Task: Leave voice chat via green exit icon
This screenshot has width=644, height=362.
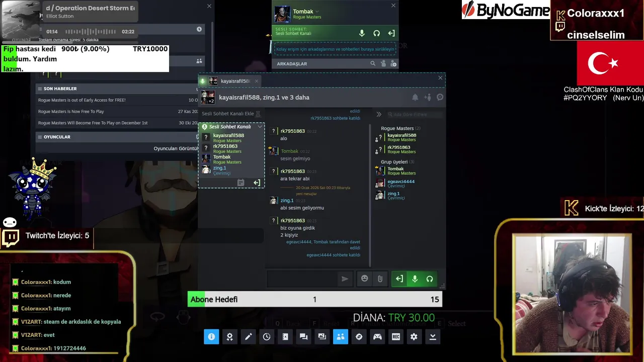Action: click(399, 279)
